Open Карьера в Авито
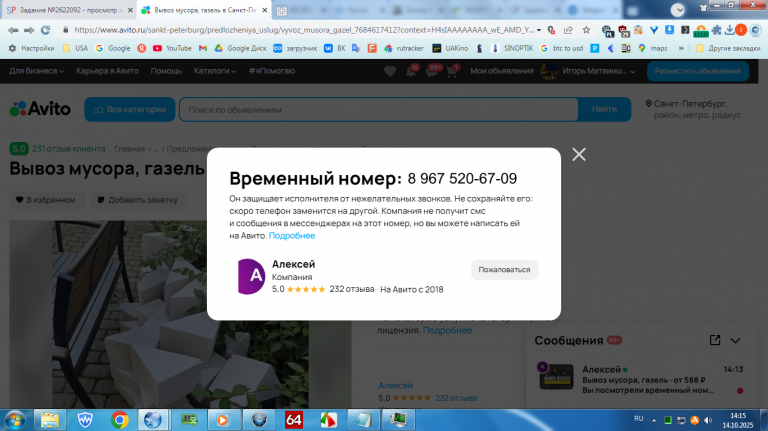Image resolution: width=768 pixels, height=431 pixels. pyautogui.click(x=107, y=71)
